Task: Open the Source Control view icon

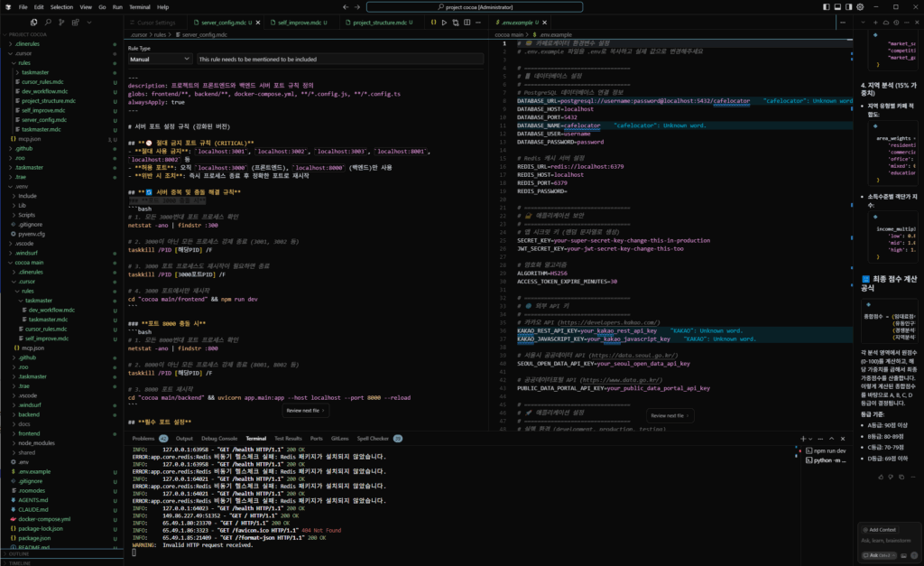Action: [61, 23]
